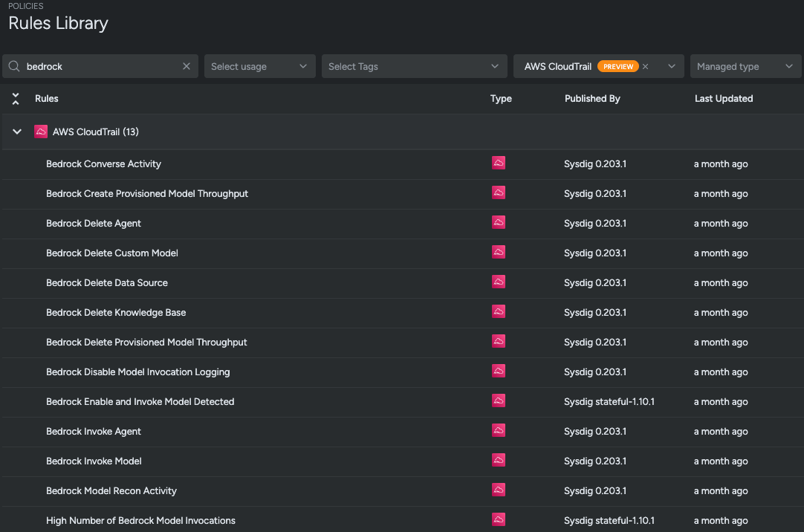Click Sysdig stateful-1.10.1 in Enable and Invoke row
The width and height of the screenshot is (804, 532).
coord(609,402)
